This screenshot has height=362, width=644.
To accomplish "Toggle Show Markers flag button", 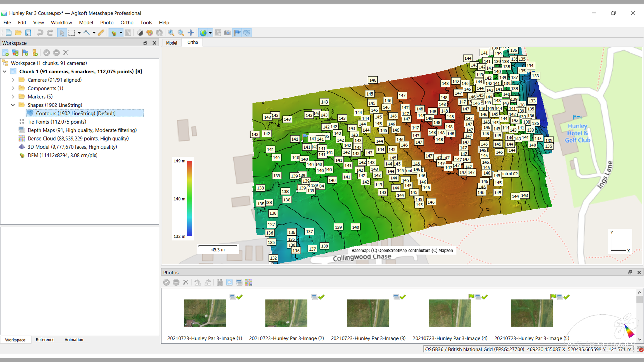I will pos(237,33).
